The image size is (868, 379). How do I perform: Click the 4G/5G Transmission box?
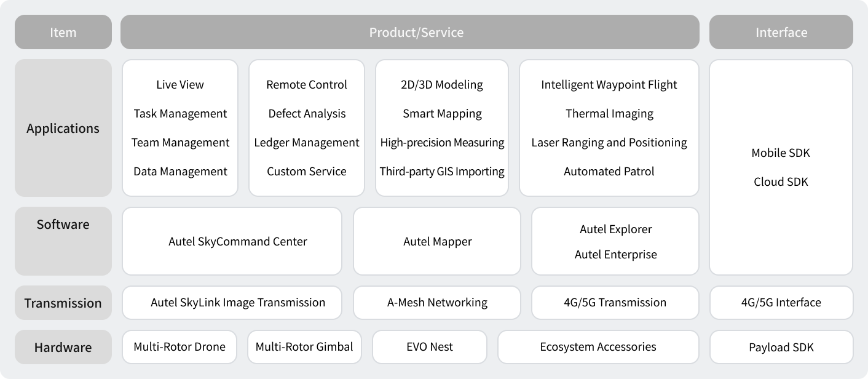click(615, 302)
